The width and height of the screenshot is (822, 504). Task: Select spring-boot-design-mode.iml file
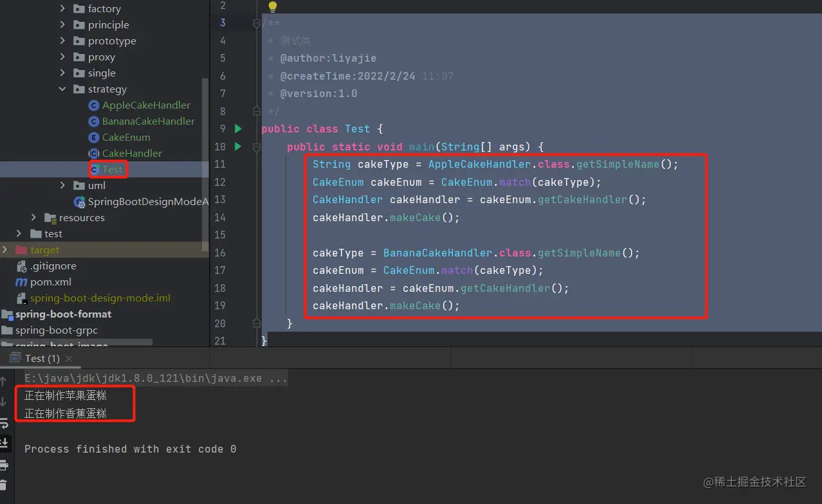pos(100,298)
